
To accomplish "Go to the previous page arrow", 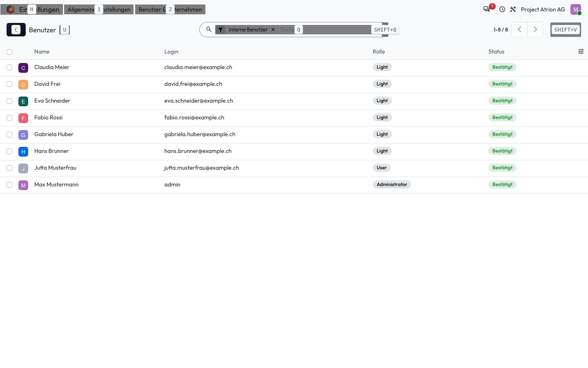I will pyautogui.click(x=519, y=29).
